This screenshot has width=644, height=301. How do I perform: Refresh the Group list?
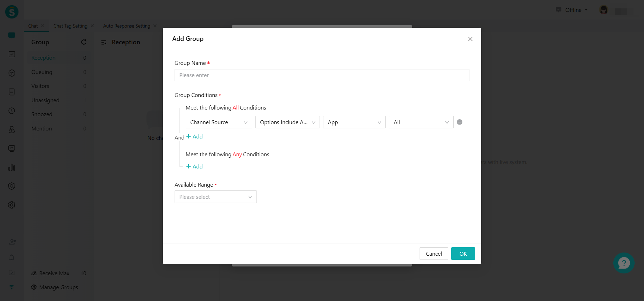pos(84,42)
